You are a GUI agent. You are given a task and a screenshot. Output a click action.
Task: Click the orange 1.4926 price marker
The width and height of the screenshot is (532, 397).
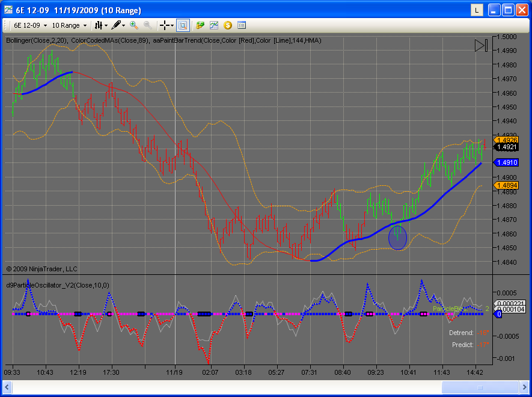click(x=506, y=140)
